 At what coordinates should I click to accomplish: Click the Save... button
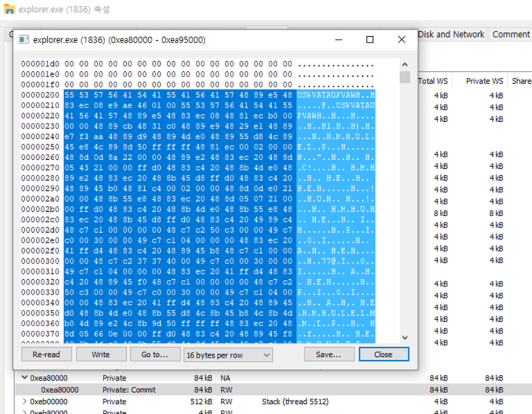pyautogui.click(x=328, y=354)
